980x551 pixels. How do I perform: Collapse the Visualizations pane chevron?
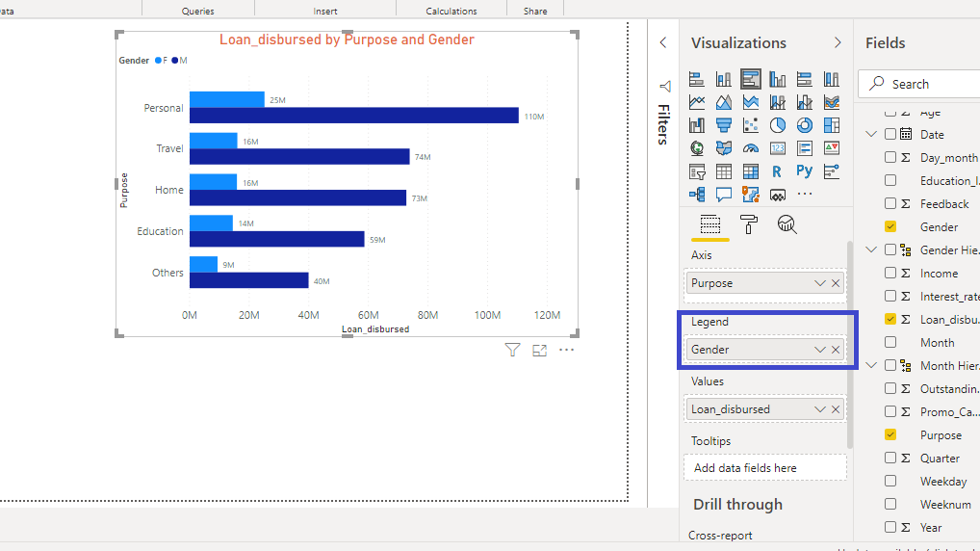coord(838,43)
